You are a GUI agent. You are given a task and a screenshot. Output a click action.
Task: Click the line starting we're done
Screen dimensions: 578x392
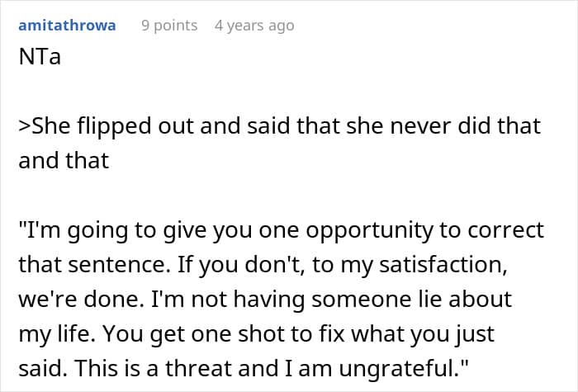point(265,300)
